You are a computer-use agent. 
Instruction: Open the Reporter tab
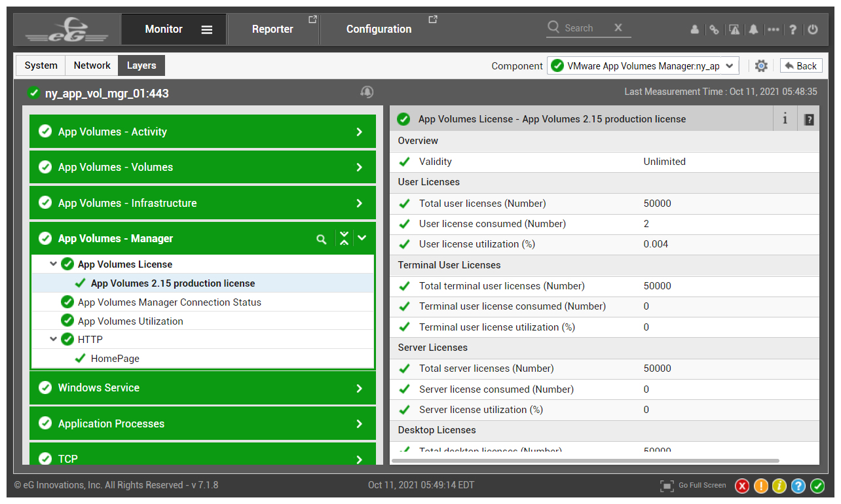pyautogui.click(x=273, y=29)
